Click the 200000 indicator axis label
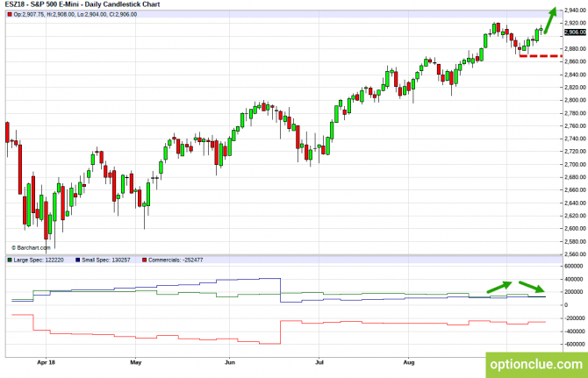 [574, 292]
